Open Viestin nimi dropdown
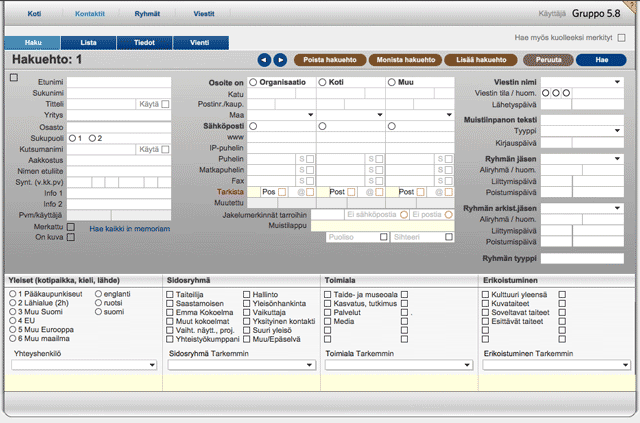Image resolution: width=640 pixels, height=423 pixels. tap(582, 82)
